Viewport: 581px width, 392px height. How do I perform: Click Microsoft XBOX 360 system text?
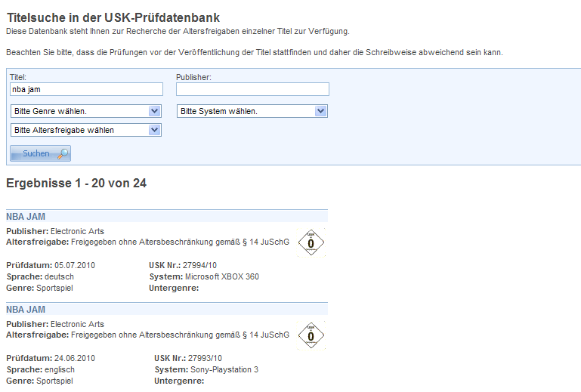click(221, 277)
